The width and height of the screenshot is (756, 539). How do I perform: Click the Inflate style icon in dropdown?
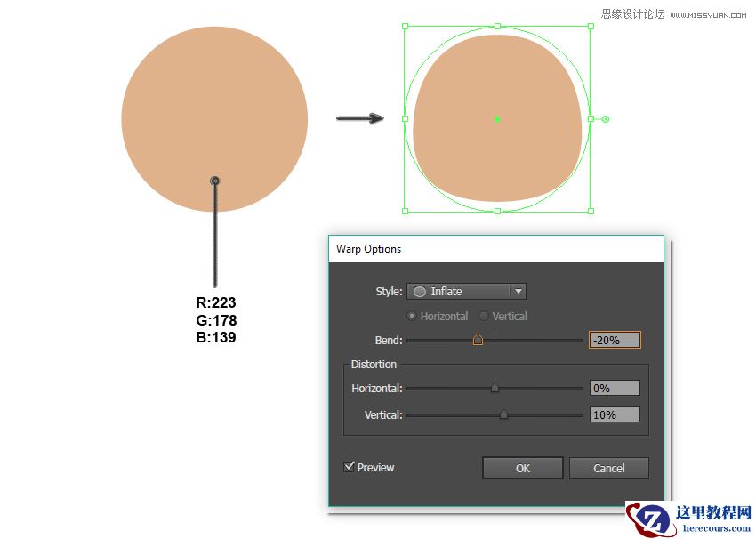tap(420, 292)
